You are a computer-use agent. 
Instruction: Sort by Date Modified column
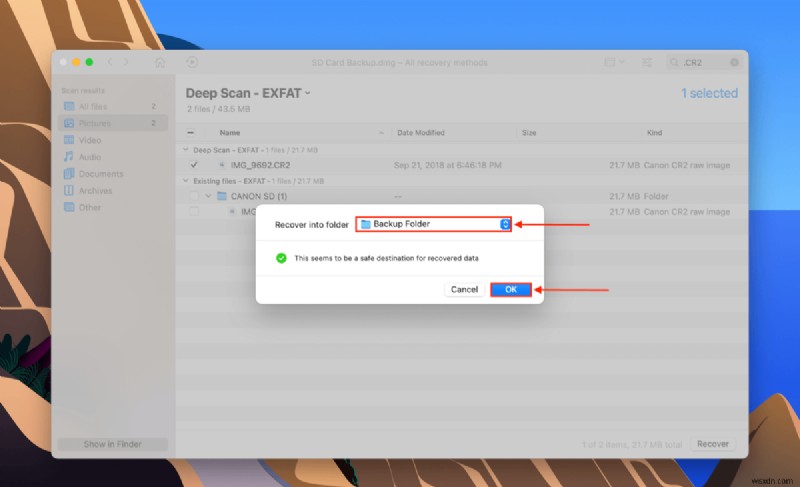click(421, 133)
